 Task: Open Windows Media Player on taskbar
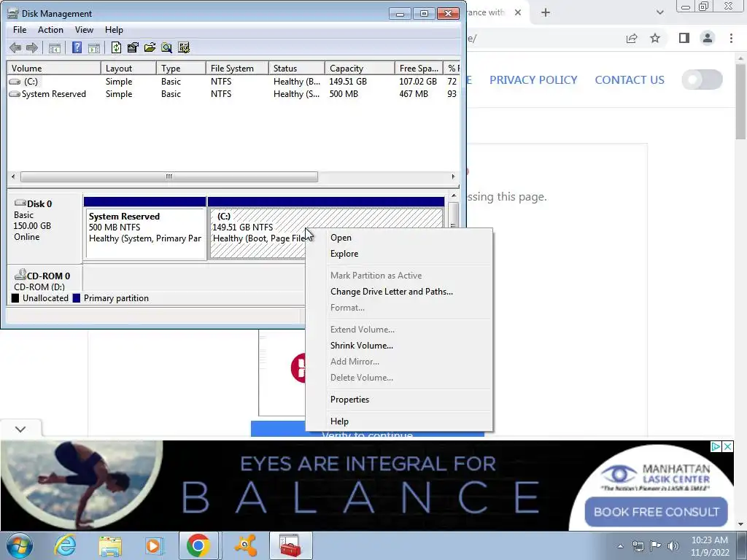pyautogui.click(x=153, y=545)
